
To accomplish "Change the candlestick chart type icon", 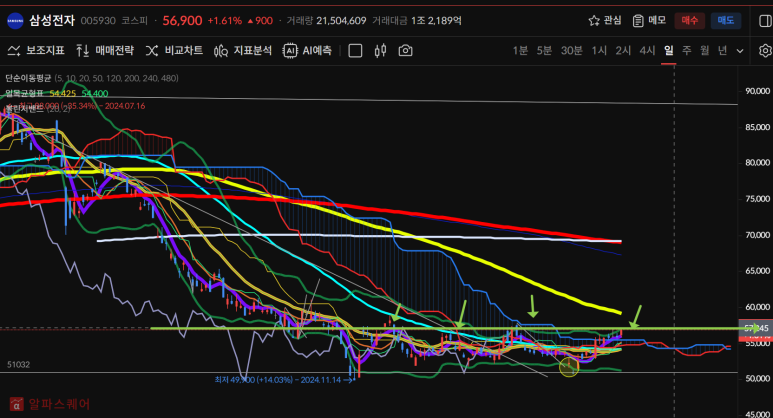I will coord(380,50).
